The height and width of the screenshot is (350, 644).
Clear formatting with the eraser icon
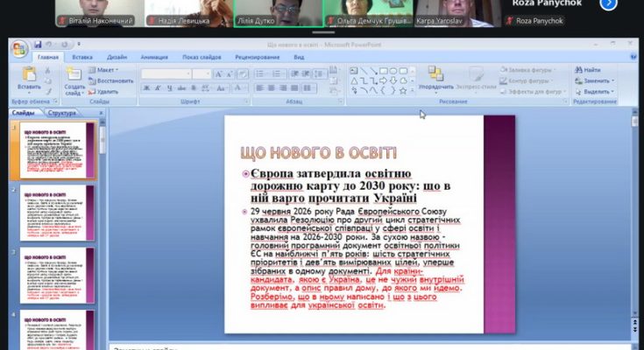tap(243, 74)
